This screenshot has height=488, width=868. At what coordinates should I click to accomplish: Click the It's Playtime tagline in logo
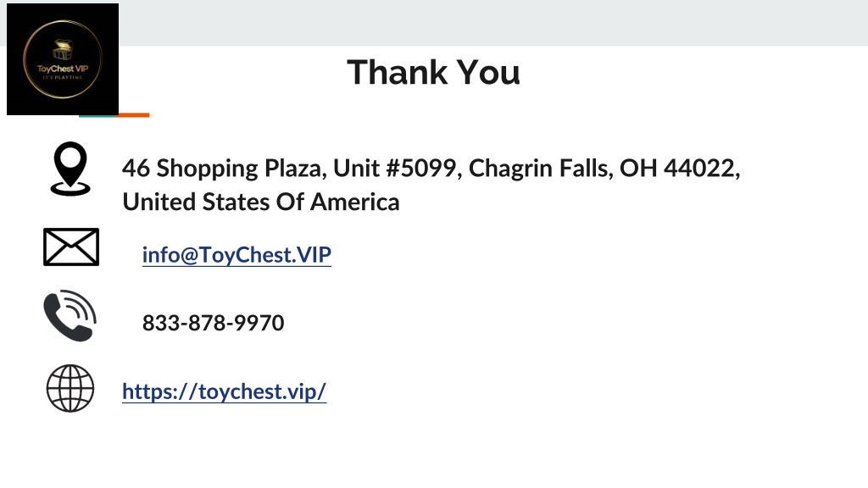click(63, 77)
